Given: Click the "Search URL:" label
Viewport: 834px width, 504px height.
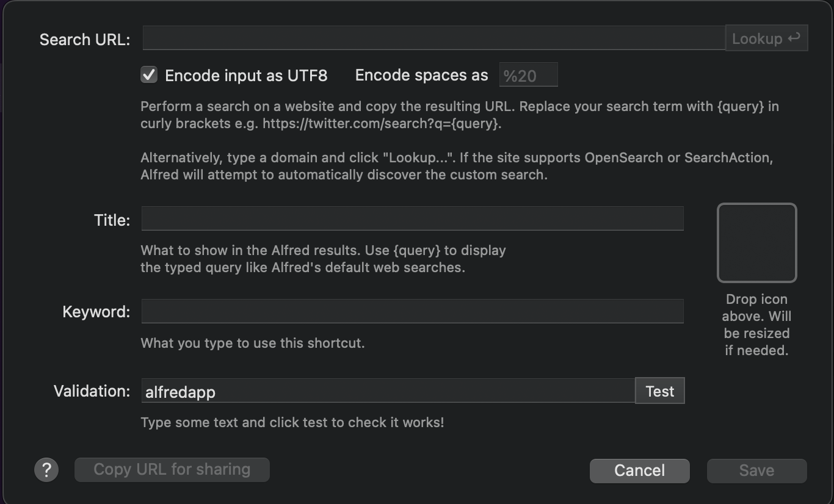Looking at the screenshot, I should click(85, 40).
